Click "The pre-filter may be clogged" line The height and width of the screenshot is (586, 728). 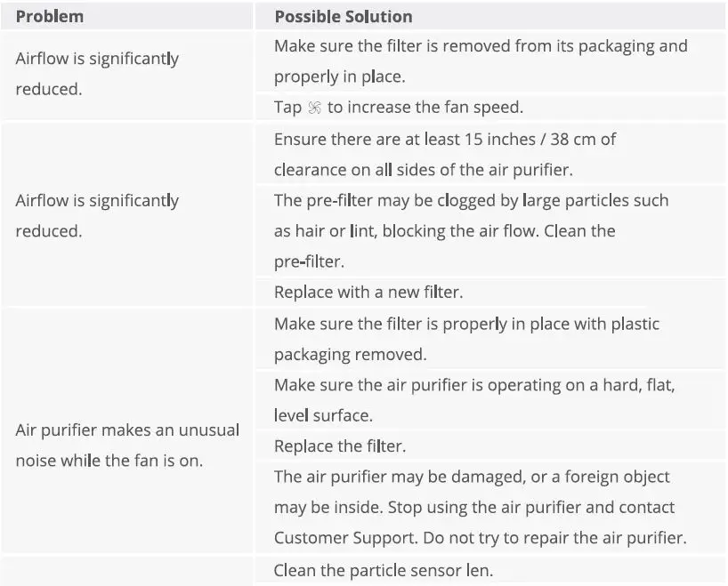coord(471,201)
